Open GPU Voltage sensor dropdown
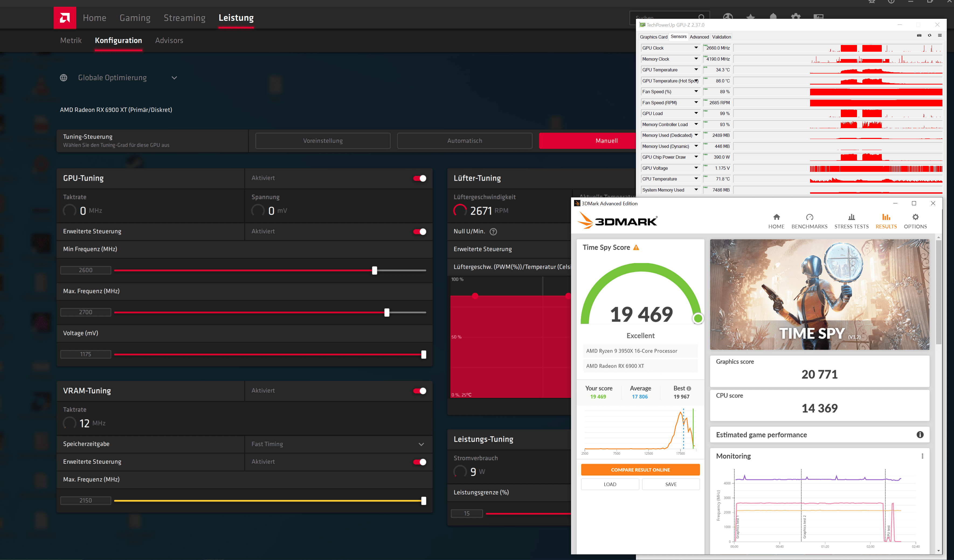Image resolution: width=954 pixels, height=560 pixels. [x=696, y=168]
